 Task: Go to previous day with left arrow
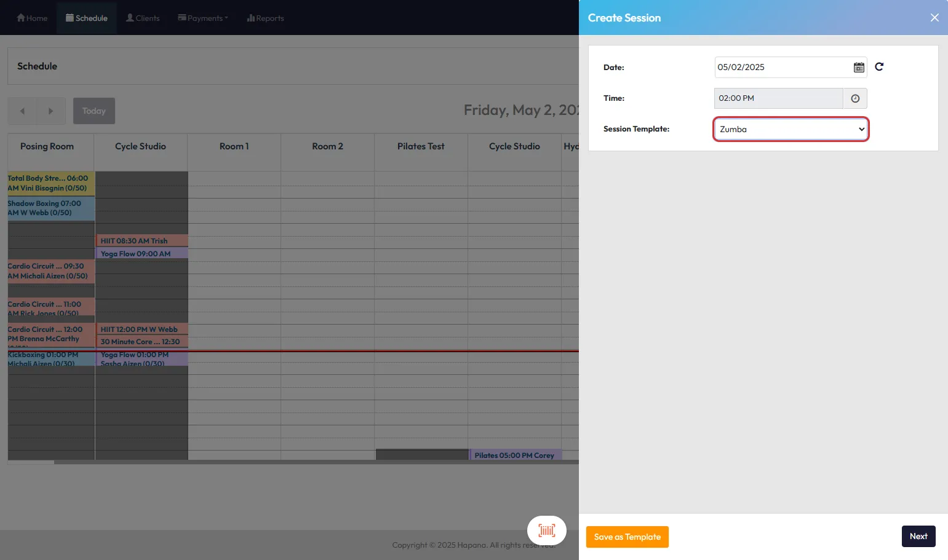pyautogui.click(x=22, y=111)
